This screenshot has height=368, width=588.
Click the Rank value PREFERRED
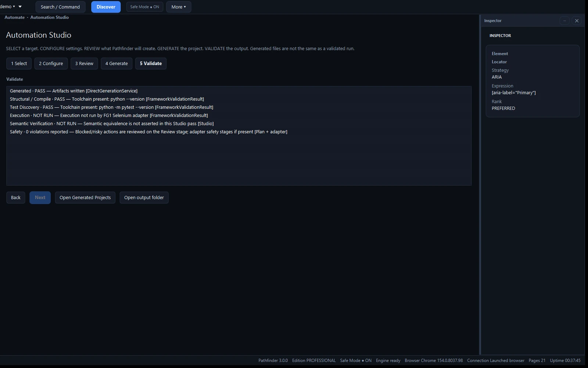[x=503, y=109]
